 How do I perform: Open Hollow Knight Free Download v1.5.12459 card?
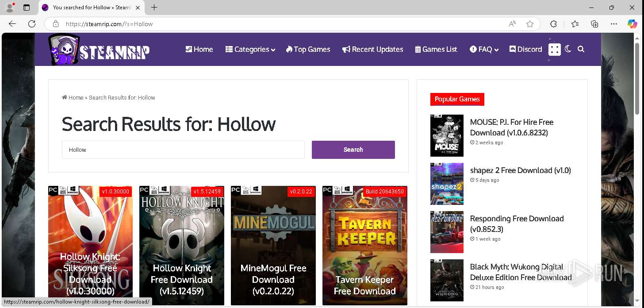pyautogui.click(x=182, y=246)
